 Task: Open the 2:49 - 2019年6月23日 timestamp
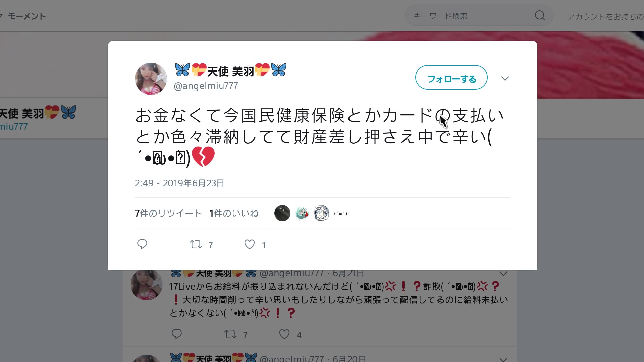point(179,183)
